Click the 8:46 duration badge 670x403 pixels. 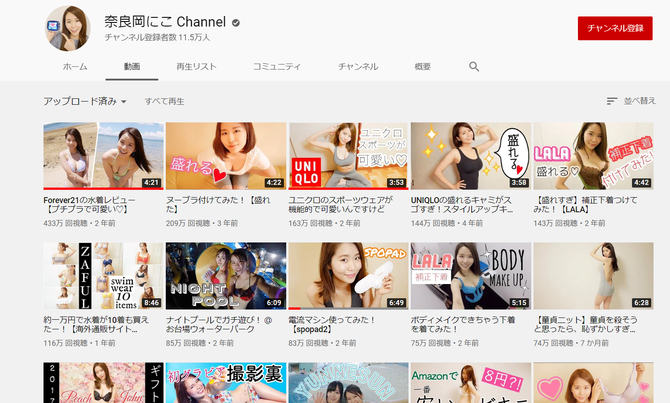tap(151, 303)
